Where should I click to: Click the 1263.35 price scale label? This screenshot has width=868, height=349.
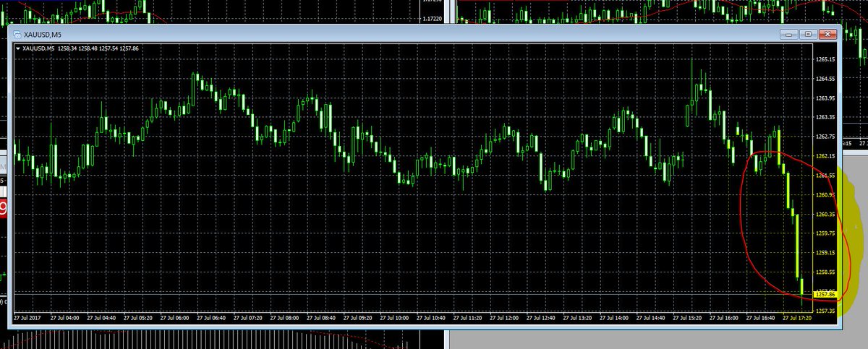click(825, 117)
